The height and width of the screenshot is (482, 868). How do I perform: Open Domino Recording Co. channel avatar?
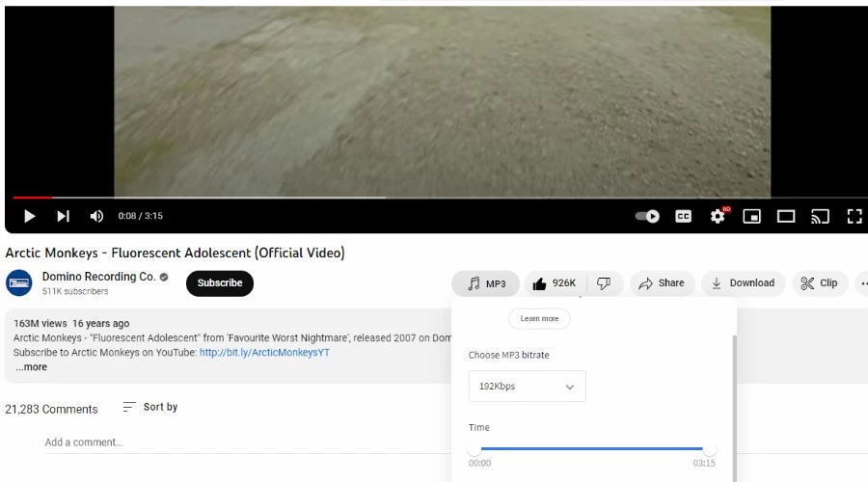click(19, 282)
